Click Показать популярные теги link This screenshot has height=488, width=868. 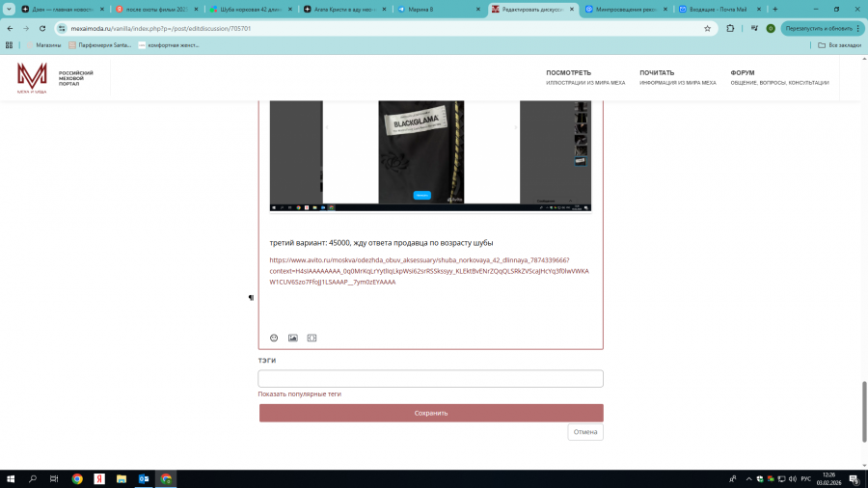[299, 393]
